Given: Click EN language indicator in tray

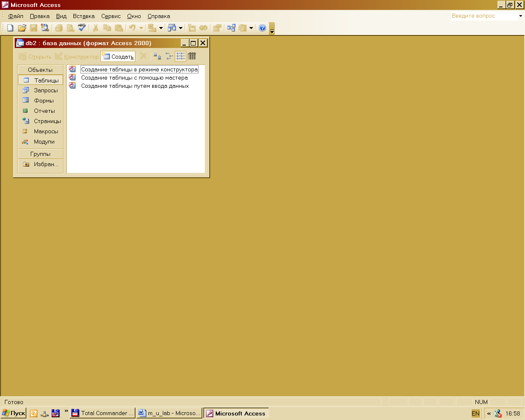Looking at the screenshot, I should (x=475, y=413).
